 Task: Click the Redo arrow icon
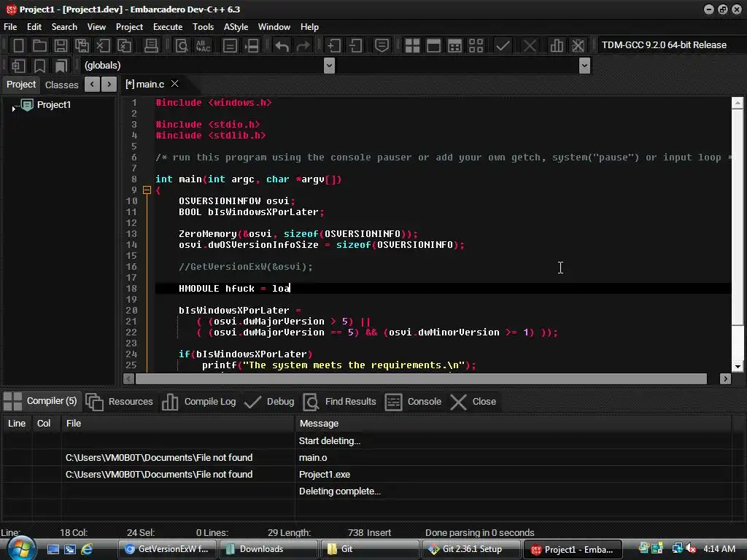[x=303, y=46]
